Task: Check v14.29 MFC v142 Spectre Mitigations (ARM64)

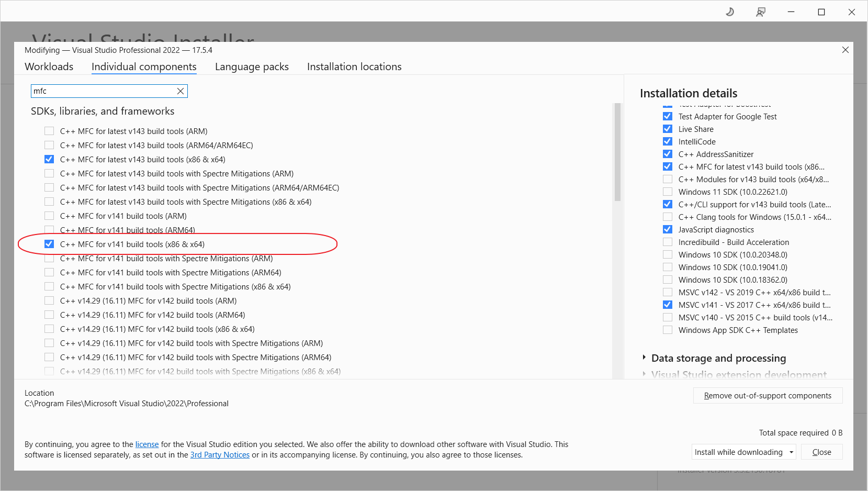Action: (x=49, y=357)
